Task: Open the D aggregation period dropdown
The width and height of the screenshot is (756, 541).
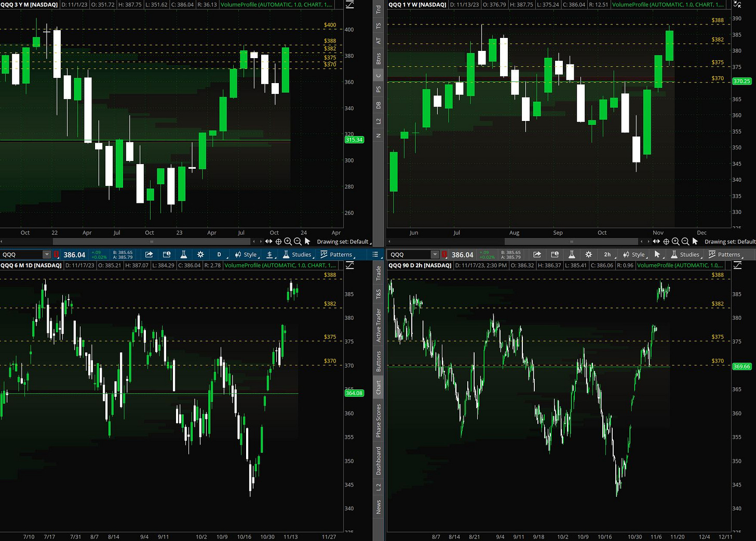Action: tap(219, 254)
